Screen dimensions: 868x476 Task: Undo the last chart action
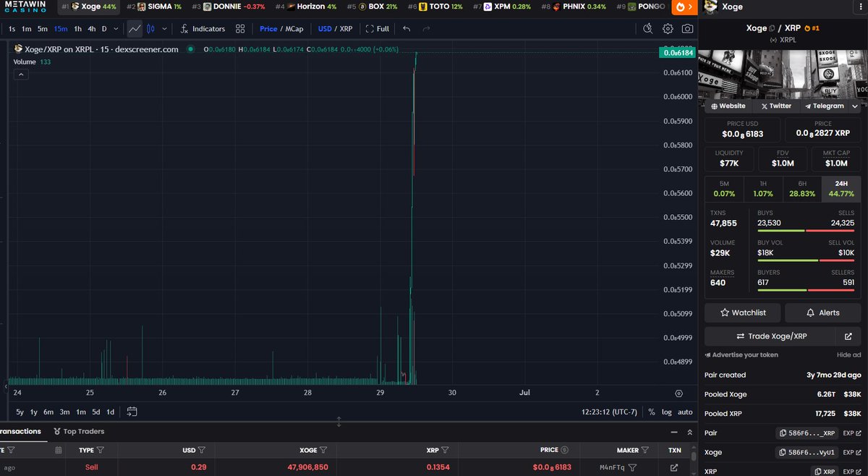407,29
